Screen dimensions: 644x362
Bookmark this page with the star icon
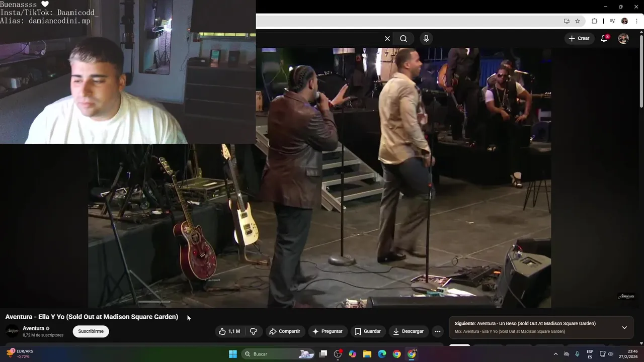578,21
